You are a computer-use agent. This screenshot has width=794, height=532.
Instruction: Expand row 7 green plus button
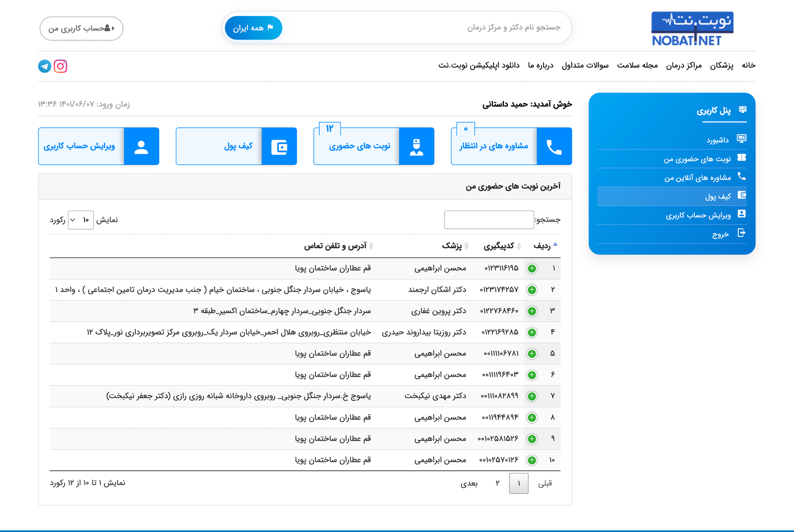(532, 396)
